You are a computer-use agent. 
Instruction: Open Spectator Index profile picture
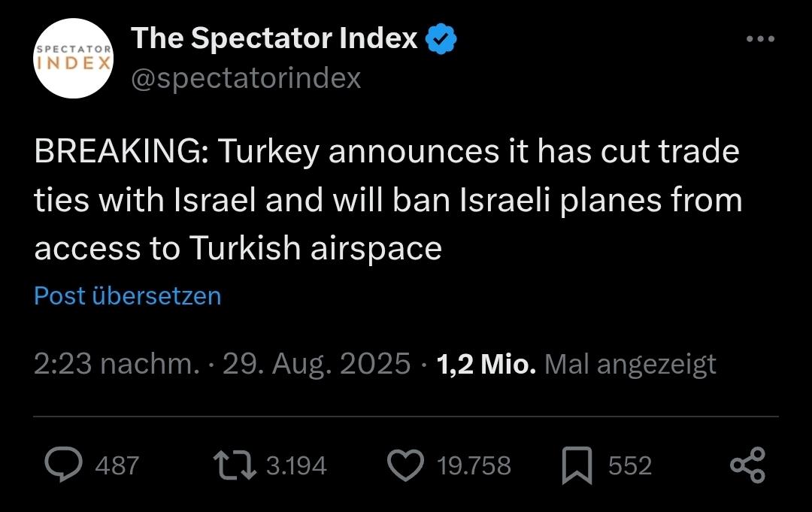tap(73, 59)
